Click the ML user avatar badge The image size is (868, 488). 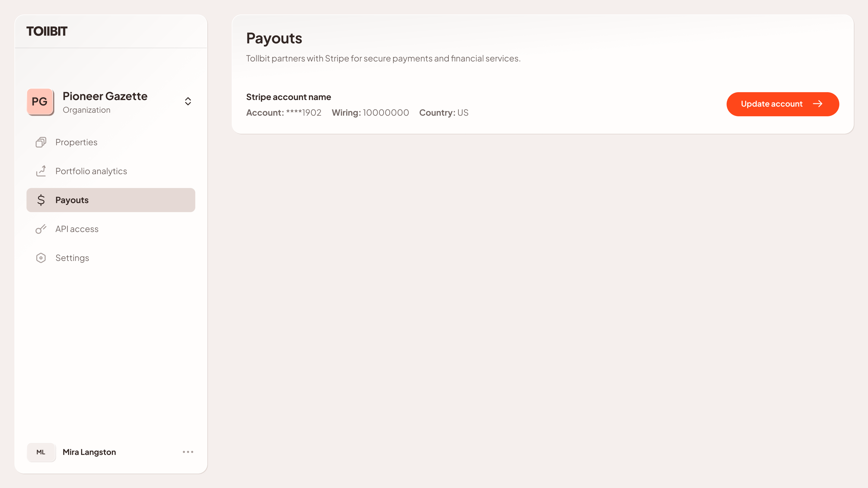[41, 452]
